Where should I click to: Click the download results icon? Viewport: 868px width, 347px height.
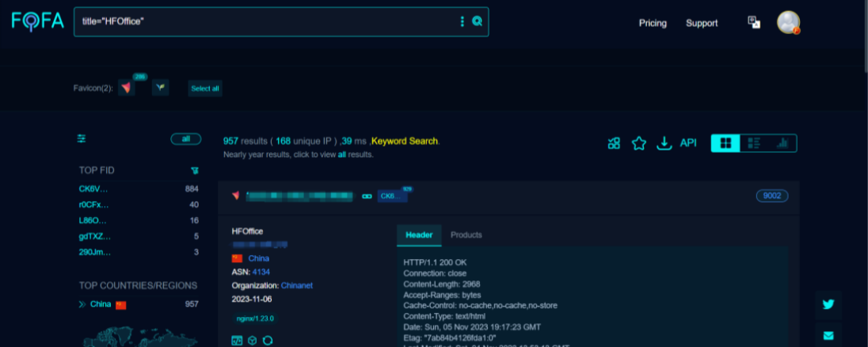coord(664,143)
